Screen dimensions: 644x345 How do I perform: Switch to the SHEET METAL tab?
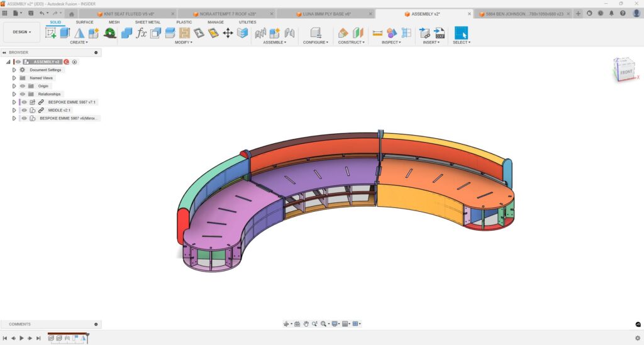click(x=148, y=22)
